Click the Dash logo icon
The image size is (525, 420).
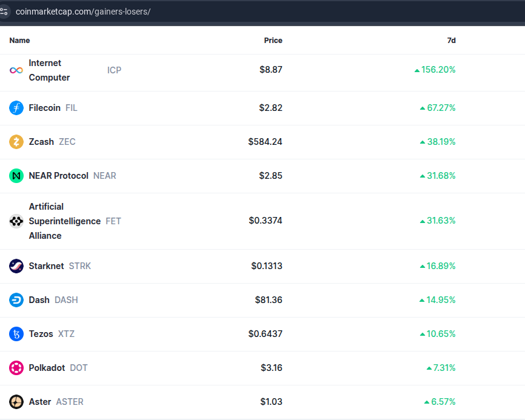pos(16,300)
